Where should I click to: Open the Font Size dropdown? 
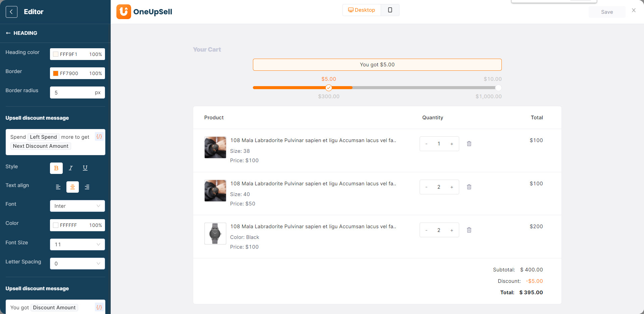pos(77,244)
